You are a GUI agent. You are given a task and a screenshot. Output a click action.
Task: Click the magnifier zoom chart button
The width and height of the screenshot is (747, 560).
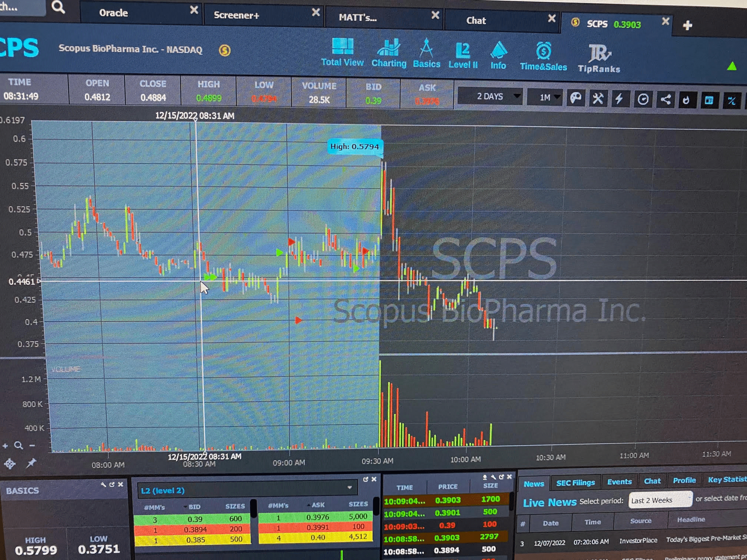[x=19, y=446]
